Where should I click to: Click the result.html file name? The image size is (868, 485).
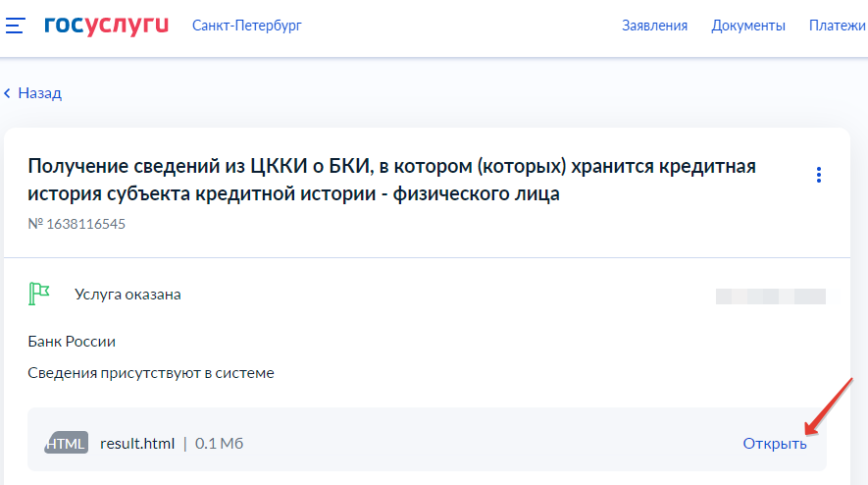[137, 444]
